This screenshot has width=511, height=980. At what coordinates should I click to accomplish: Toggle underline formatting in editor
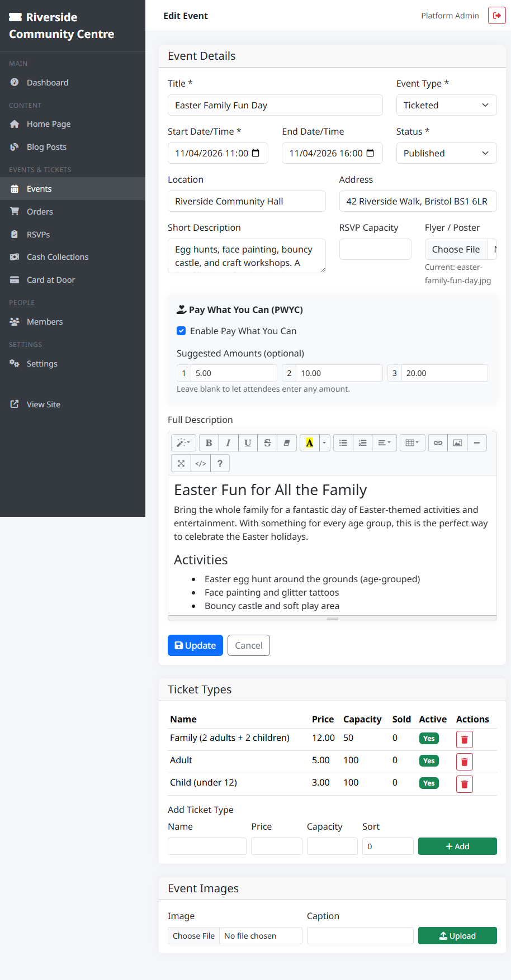coord(248,443)
